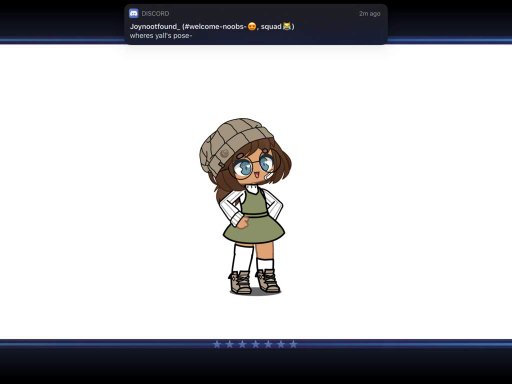Tap the "wheres yall's pose-" message text

[x=161, y=36]
